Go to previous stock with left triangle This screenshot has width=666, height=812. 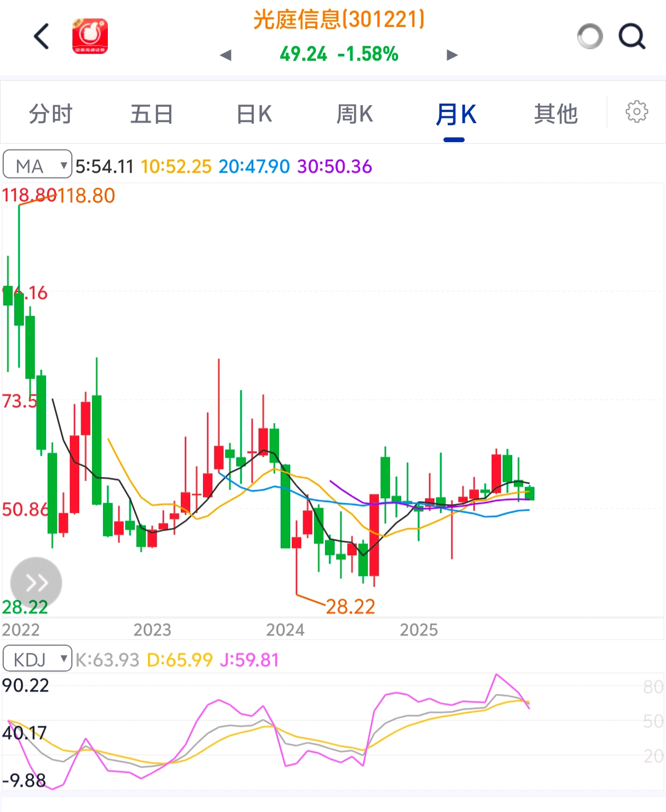pyautogui.click(x=226, y=55)
